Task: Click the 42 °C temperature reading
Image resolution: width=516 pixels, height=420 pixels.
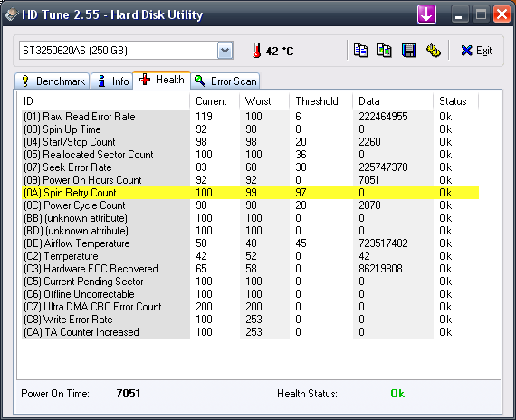Action: pyautogui.click(x=280, y=51)
